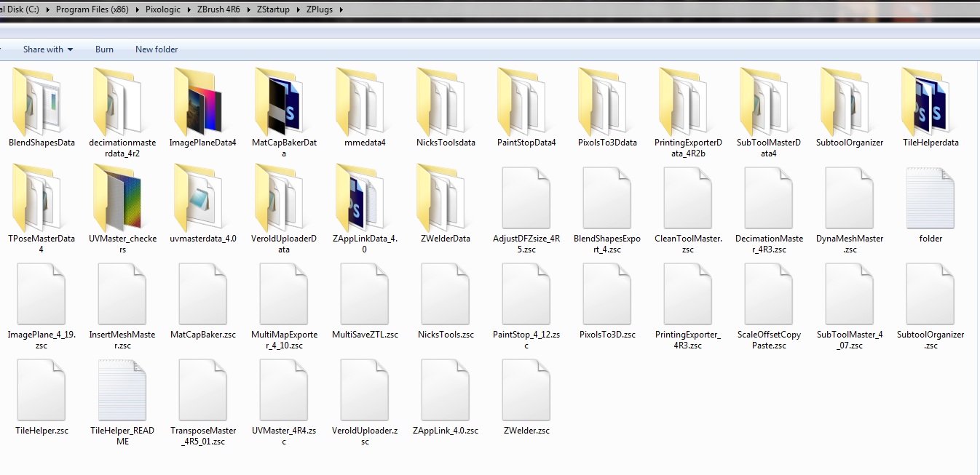Select the MatCapBaker.zsc file icon
The image size is (980, 475).
tap(203, 294)
